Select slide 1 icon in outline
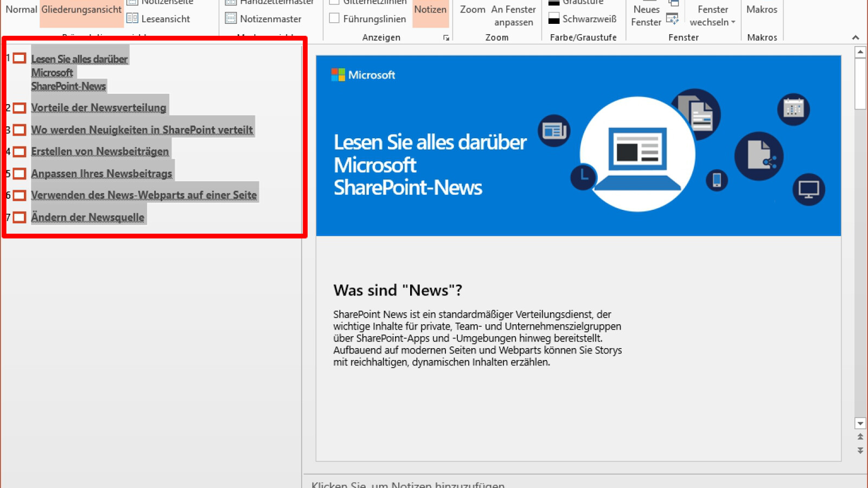 pos(20,58)
